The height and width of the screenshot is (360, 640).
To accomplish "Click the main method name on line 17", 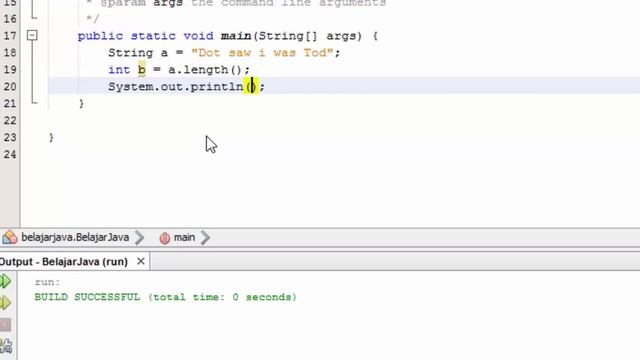I will pos(236,36).
